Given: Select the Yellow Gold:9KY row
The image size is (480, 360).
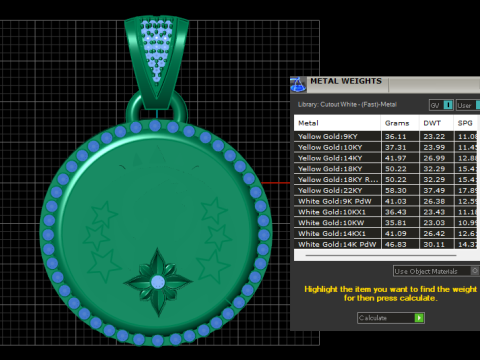Looking at the screenshot, I should pyautogui.click(x=387, y=136).
